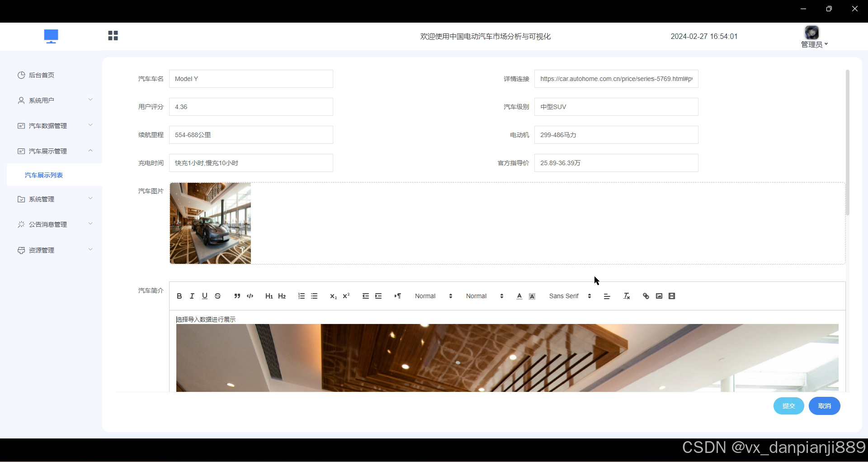This screenshot has height=462, width=868.
Task: Open the text color picker
Action: coord(519,296)
